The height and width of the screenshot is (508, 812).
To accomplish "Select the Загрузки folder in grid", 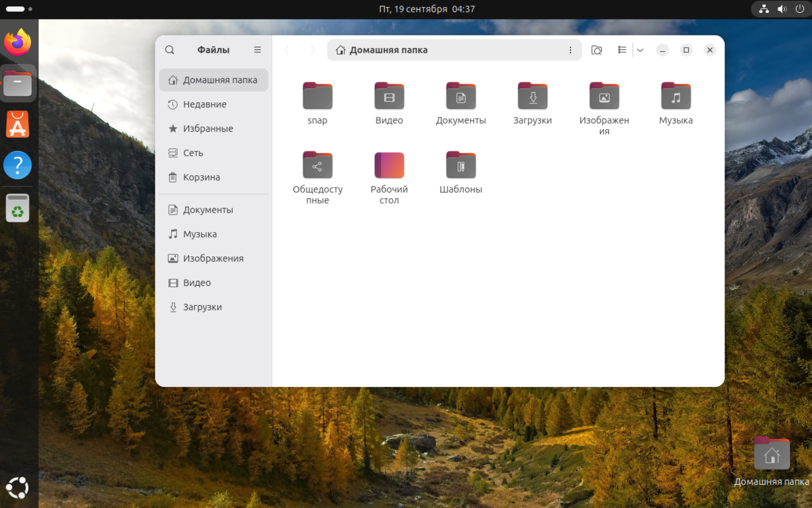I will [533, 96].
